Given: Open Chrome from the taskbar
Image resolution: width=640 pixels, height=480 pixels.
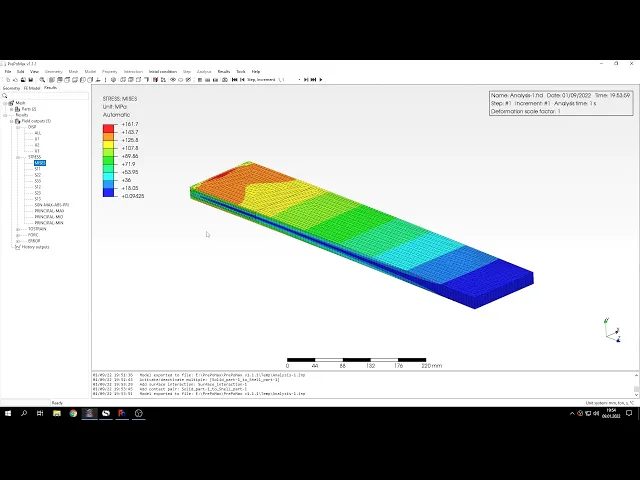Looking at the screenshot, I should coord(73,413).
